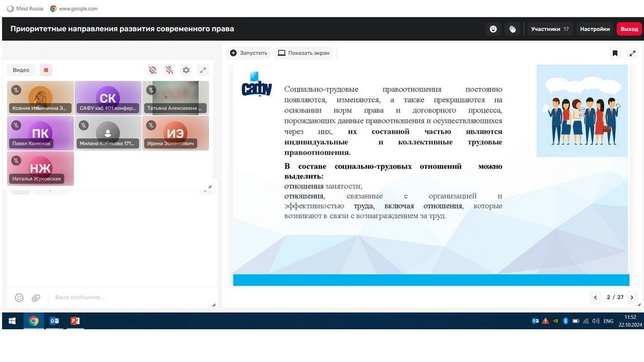Toggle the red recording stop button
The height and width of the screenshot is (362, 644).
point(46,70)
